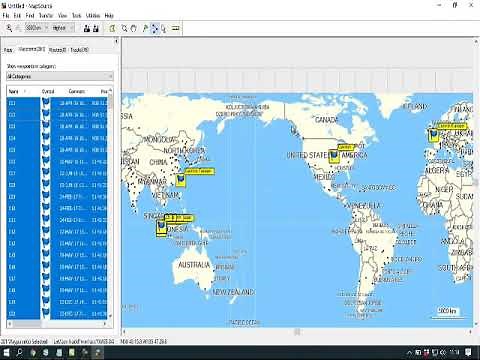Open Windows taskbar search
The image size is (480, 360).
(x=20, y=352)
